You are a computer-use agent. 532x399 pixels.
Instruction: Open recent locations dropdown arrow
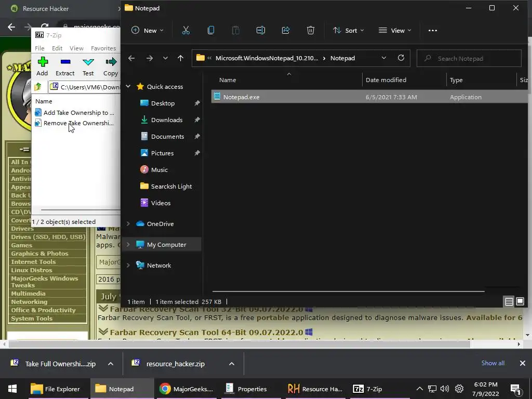coord(165,58)
